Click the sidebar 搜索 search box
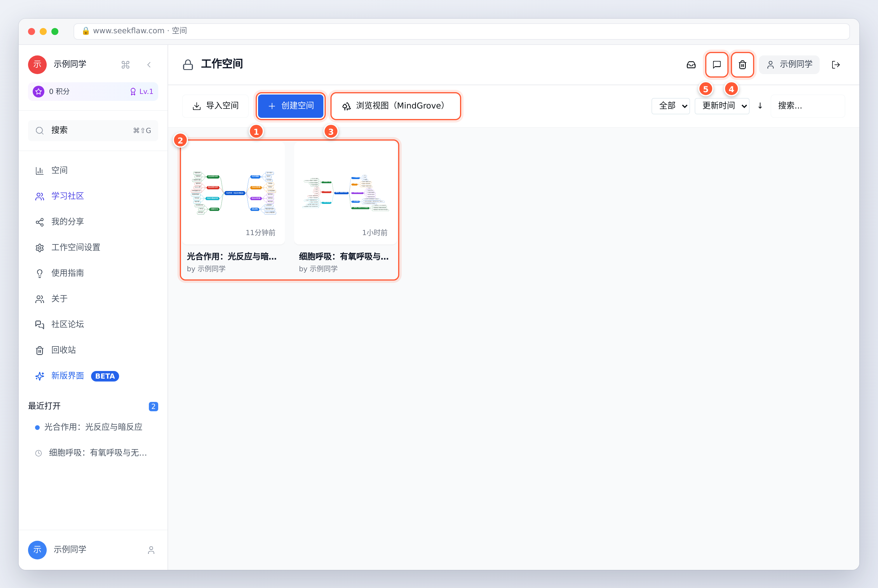 tap(93, 130)
